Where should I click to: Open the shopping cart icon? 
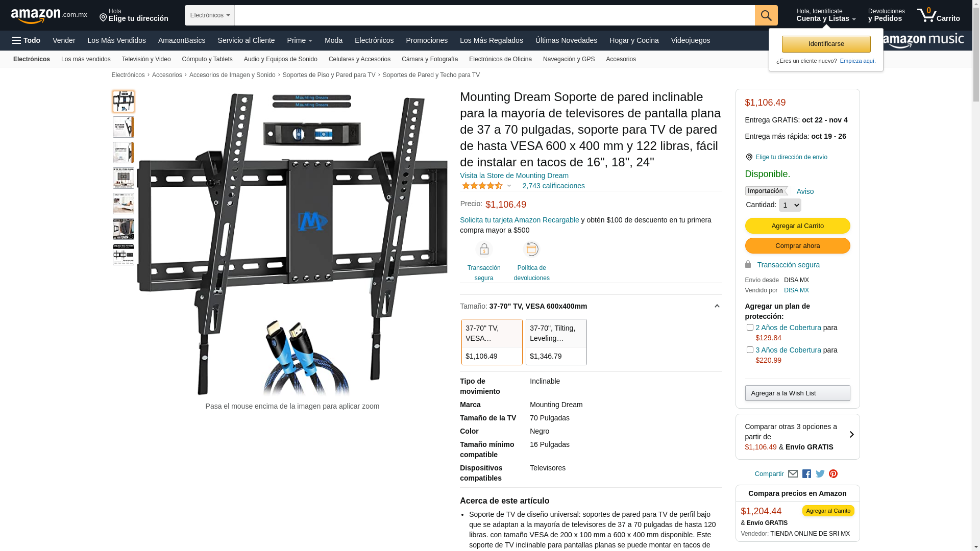click(938, 15)
